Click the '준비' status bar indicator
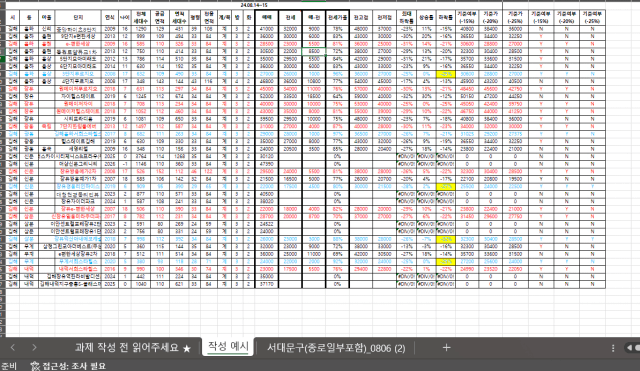Image resolution: width=640 pixels, height=371 pixels. pyautogui.click(x=8, y=366)
